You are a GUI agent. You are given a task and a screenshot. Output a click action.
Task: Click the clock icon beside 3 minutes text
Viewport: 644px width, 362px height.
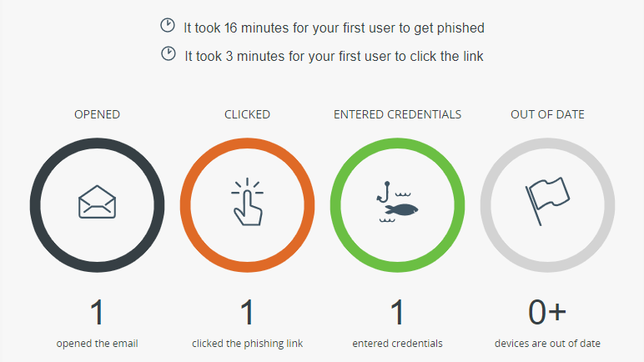(169, 54)
